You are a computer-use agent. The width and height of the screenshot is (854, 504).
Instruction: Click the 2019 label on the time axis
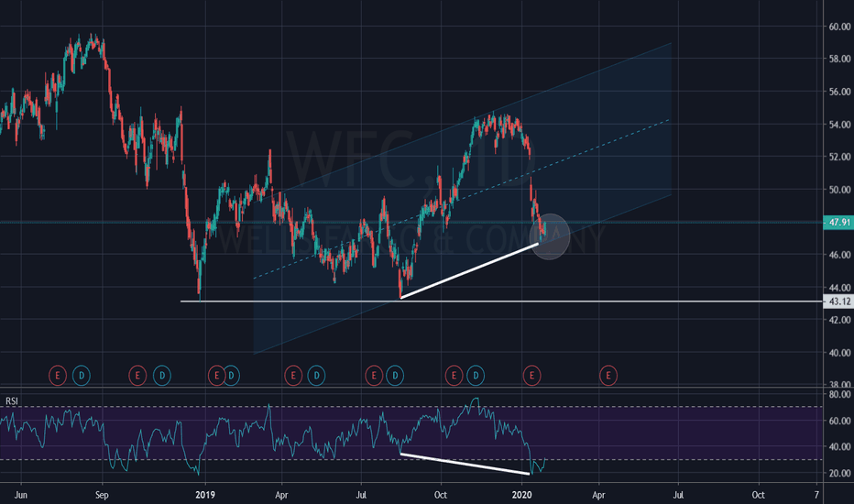point(204,495)
